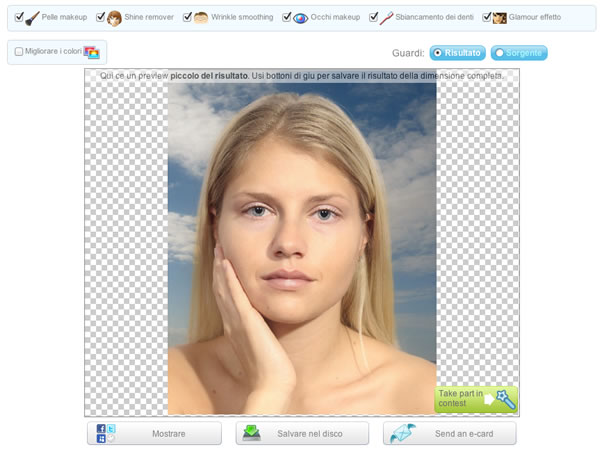Uncheck the Occhi makeup checkbox
600x457 pixels.
tap(286, 17)
